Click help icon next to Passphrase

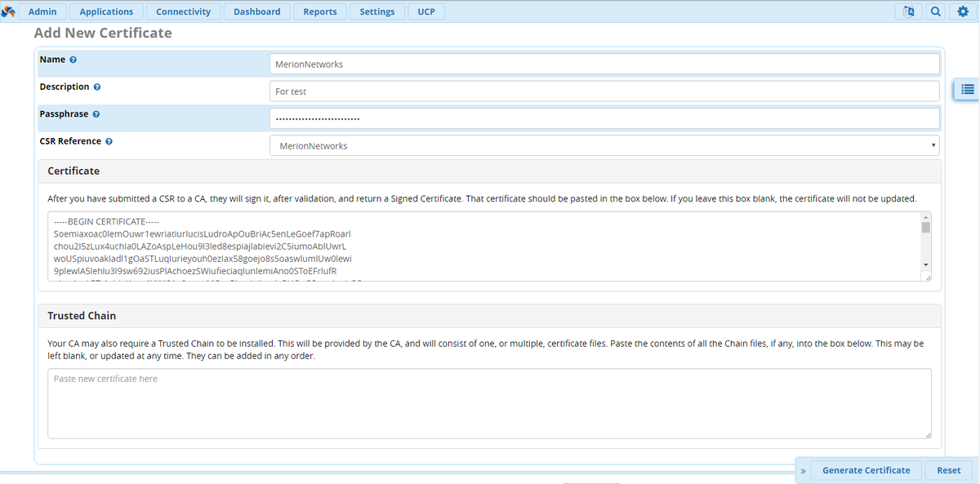[x=96, y=114]
